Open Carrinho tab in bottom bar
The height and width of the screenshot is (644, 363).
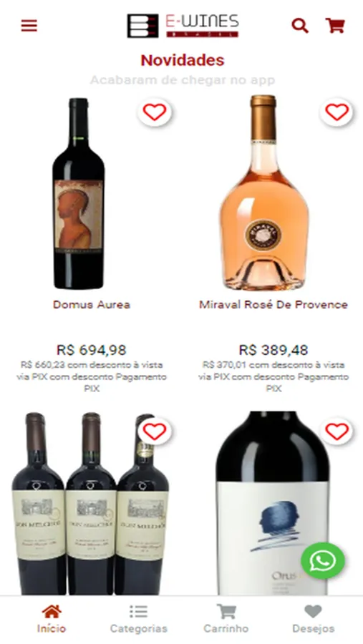pos(226,620)
